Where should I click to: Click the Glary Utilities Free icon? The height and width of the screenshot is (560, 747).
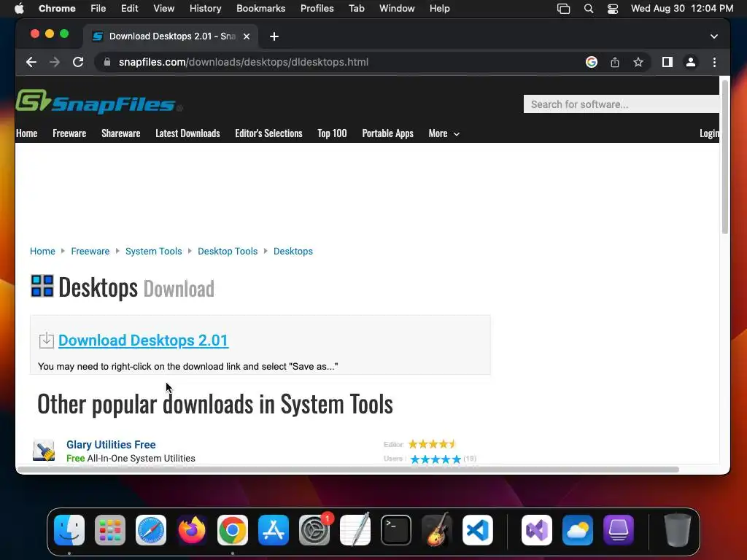point(43,451)
